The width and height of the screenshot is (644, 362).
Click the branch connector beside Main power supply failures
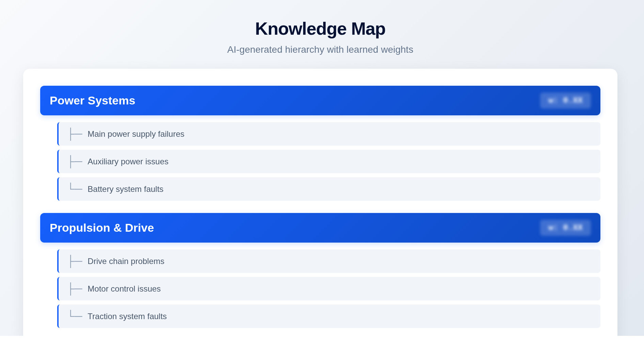(76, 134)
